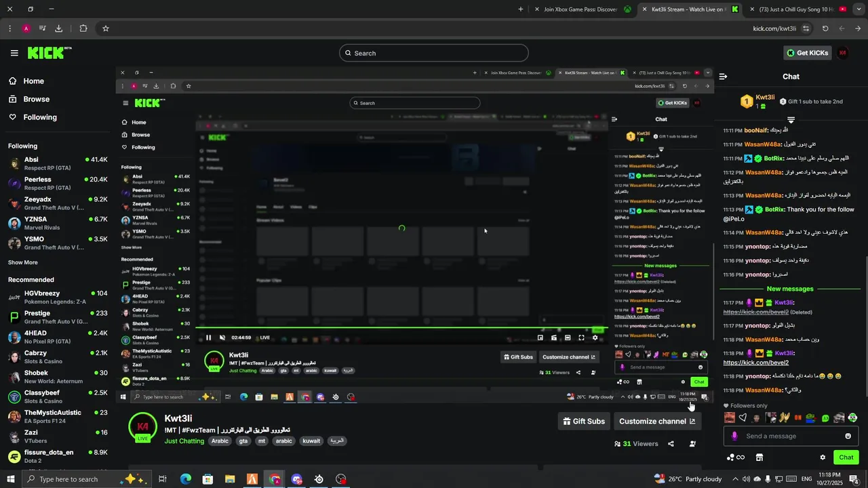Click Customize channel button
Image resolution: width=868 pixels, height=488 pixels.
657,421
